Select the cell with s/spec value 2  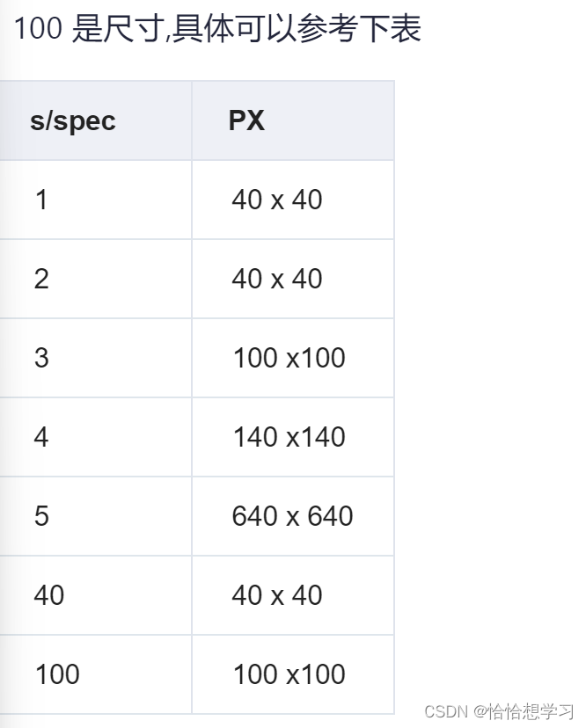point(95,279)
